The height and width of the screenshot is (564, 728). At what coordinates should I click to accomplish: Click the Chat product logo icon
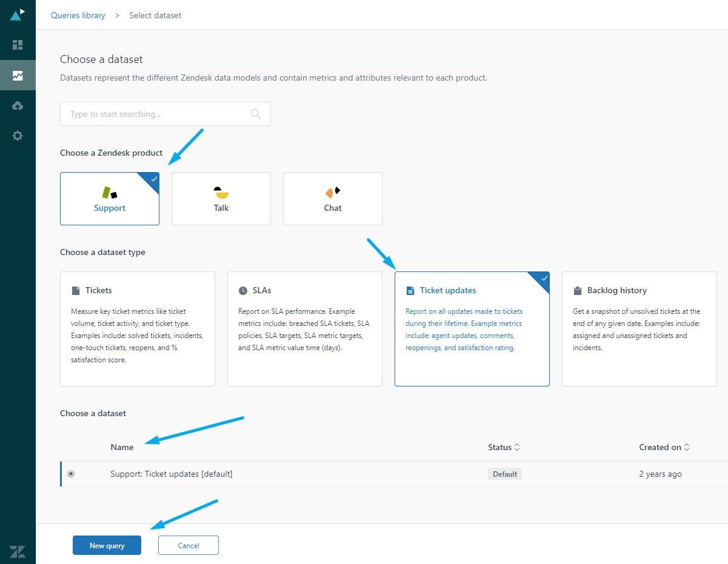333,193
